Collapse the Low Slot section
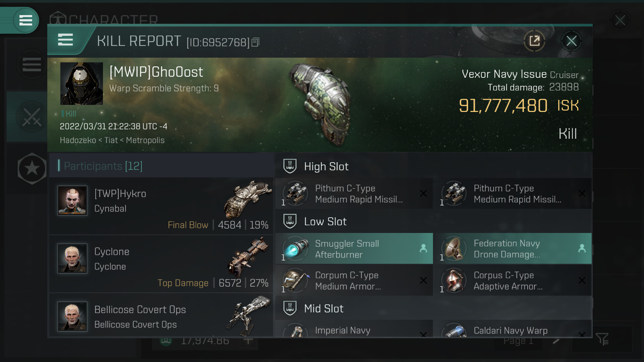This screenshot has height=362, width=644. tap(325, 222)
